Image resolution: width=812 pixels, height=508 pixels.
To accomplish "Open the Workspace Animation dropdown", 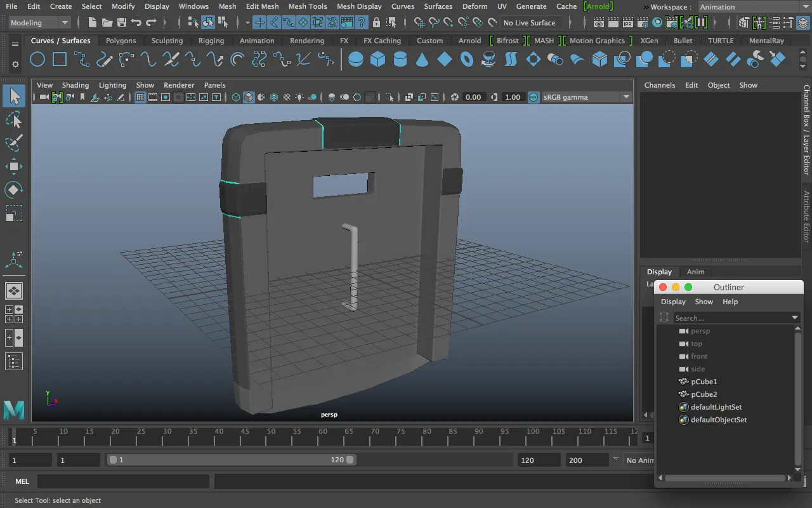I will [x=754, y=7].
